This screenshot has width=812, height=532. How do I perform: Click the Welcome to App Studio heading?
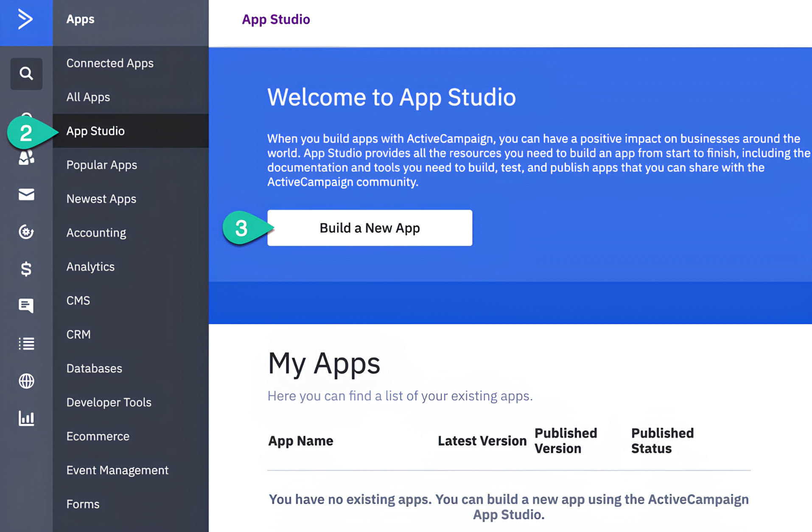(392, 97)
